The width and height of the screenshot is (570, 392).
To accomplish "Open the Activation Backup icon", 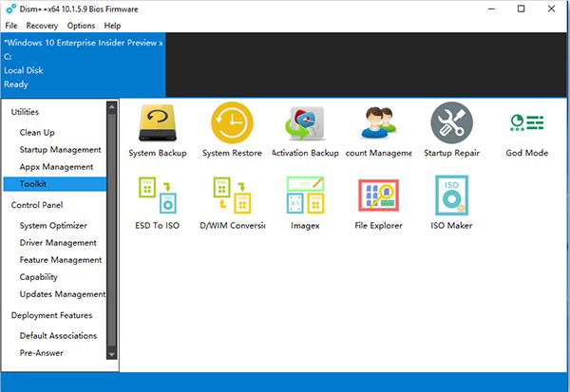I will point(305,122).
